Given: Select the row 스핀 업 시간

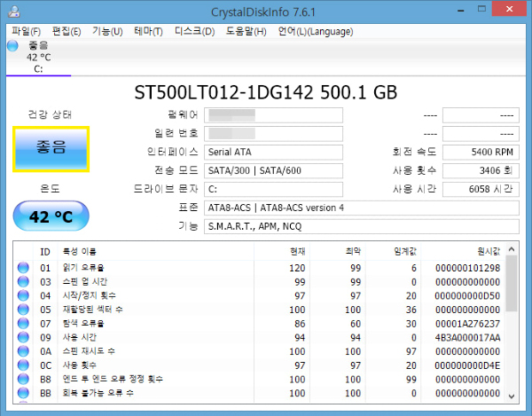Looking at the screenshot, I should (x=260, y=282).
